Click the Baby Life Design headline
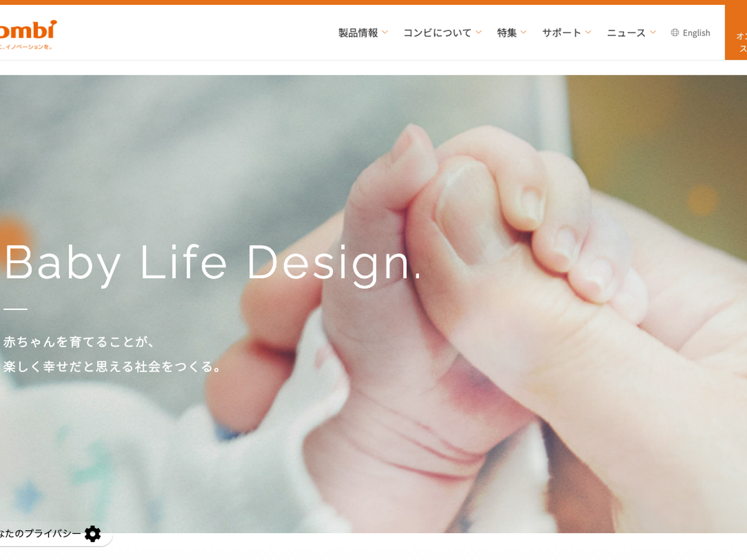This screenshot has height=560, width=747. [x=213, y=263]
